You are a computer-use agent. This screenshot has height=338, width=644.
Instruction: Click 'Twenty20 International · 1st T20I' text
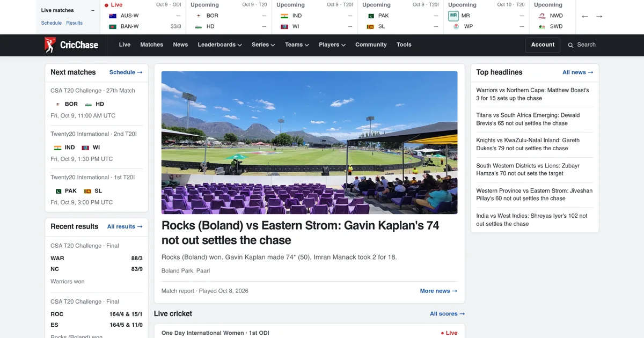click(x=93, y=178)
